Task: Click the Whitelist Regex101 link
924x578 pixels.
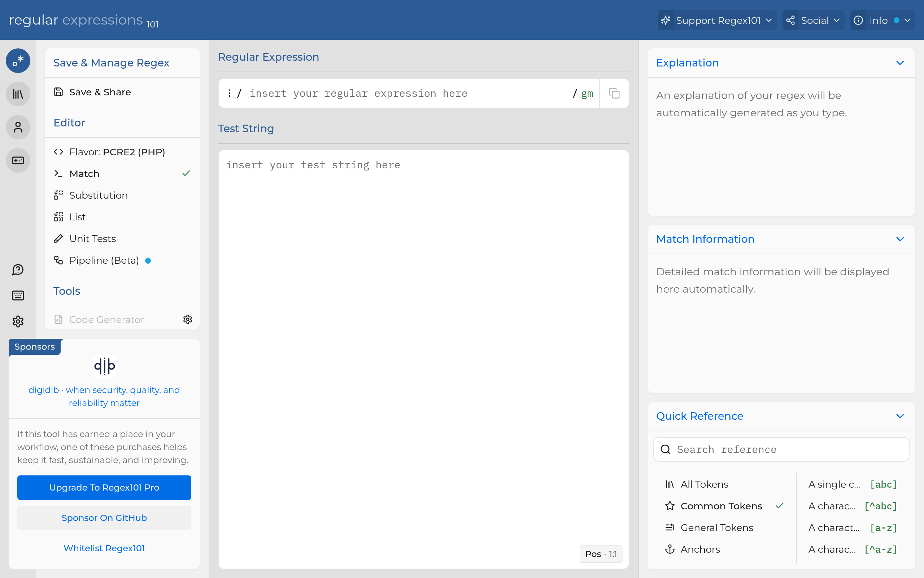Action: (x=104, y=548)
